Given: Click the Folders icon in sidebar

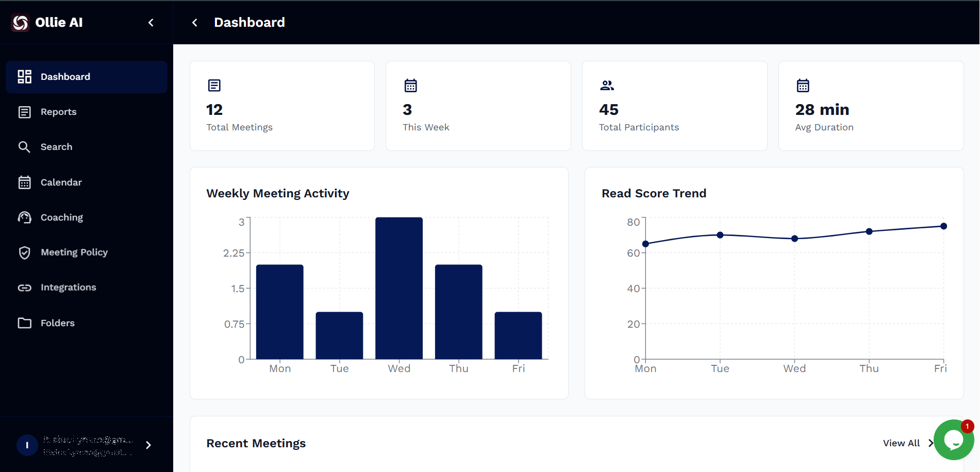Looking at the screenshot, I should (x=24, y=323).
